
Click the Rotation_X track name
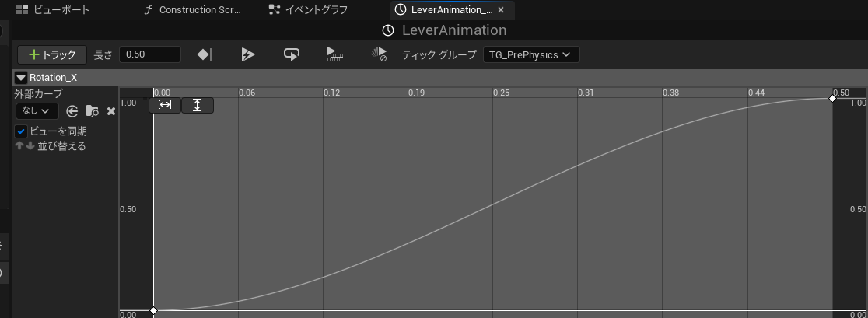pos(53,78)
